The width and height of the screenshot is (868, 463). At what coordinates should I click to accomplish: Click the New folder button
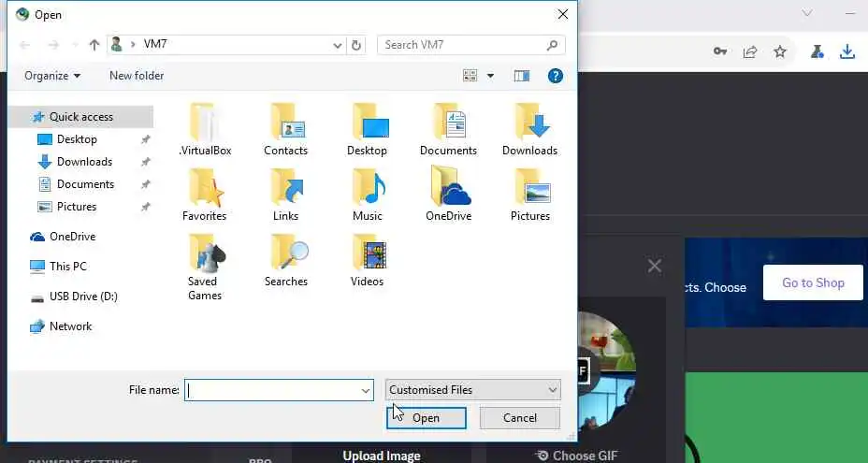(x=137, y=76)
